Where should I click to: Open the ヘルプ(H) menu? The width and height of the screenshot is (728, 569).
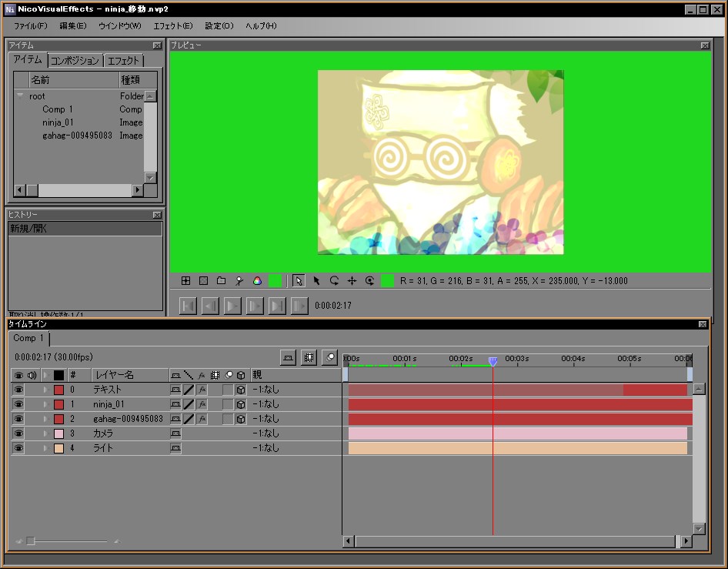[x=261, y=26]
